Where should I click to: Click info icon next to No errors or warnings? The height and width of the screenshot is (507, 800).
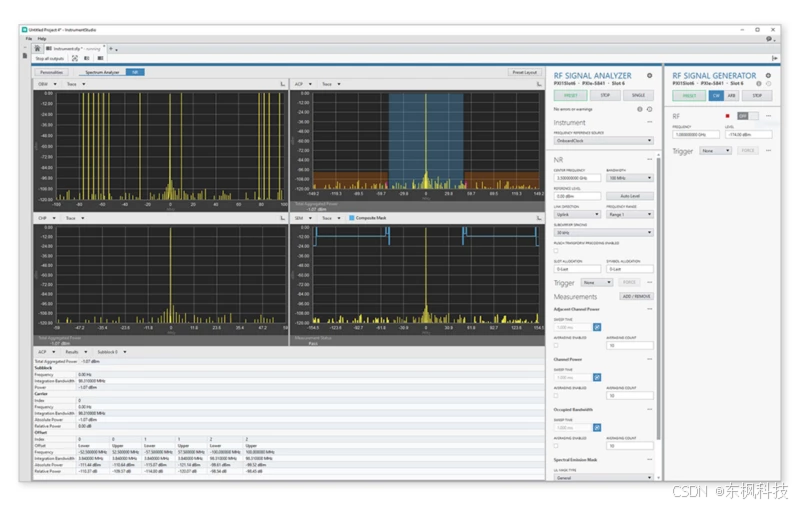point(640,109)
